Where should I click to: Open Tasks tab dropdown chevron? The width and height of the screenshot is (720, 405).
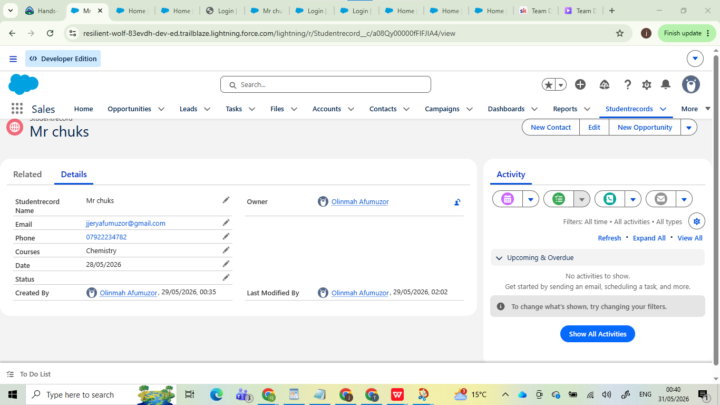(x=252, y=109)
